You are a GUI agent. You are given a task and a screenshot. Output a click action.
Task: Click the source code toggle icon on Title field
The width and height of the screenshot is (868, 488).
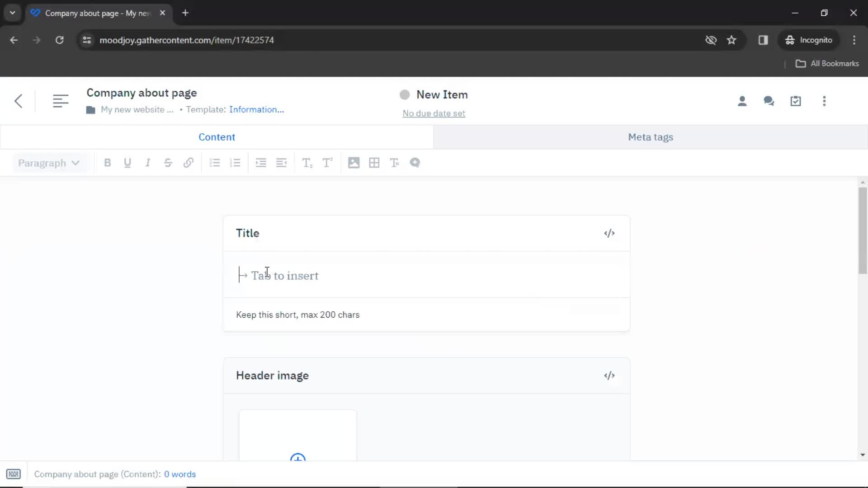click(609, 233)
